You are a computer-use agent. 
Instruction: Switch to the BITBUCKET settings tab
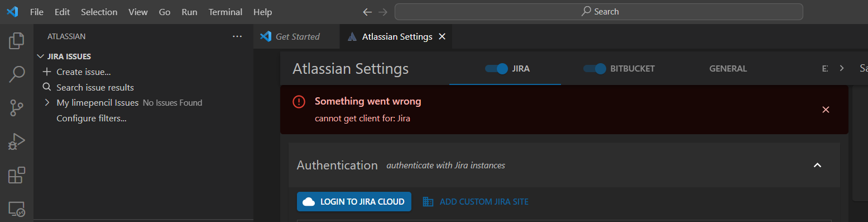pos(618,69)
